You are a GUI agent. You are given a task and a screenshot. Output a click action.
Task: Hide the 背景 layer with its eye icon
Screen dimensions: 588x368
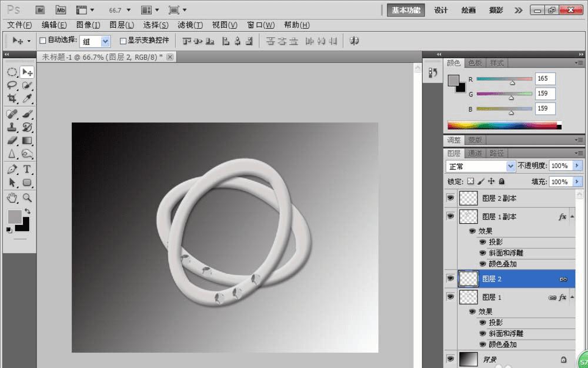(x=450, y=358)
